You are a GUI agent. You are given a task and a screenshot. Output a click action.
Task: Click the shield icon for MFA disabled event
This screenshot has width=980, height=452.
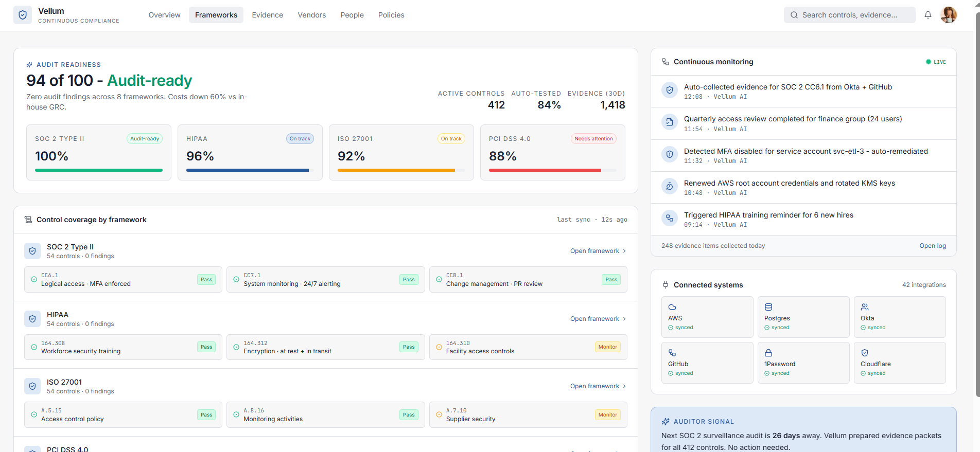[670, 154]
